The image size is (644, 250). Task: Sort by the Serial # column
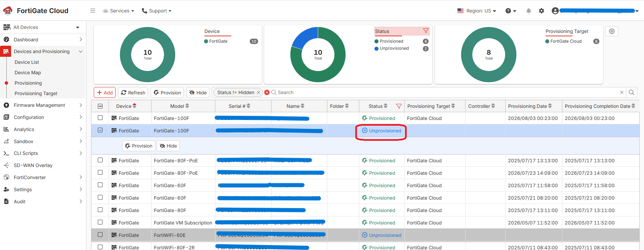pyautogui.click(x=248, y=106)
